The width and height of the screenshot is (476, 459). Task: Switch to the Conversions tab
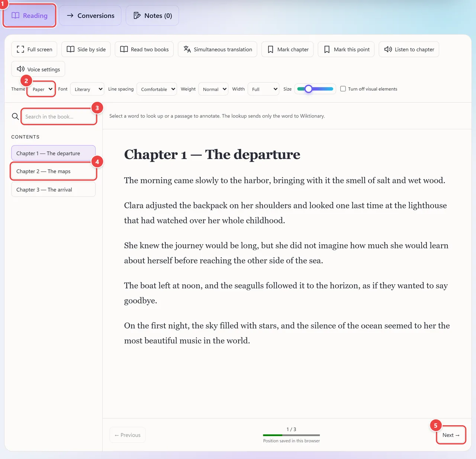tap(90, 16)
